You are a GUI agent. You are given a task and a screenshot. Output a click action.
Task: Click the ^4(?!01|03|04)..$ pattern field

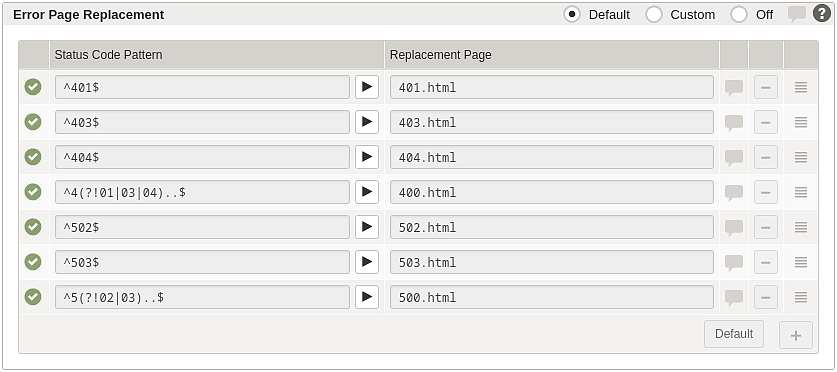point(202,192)
